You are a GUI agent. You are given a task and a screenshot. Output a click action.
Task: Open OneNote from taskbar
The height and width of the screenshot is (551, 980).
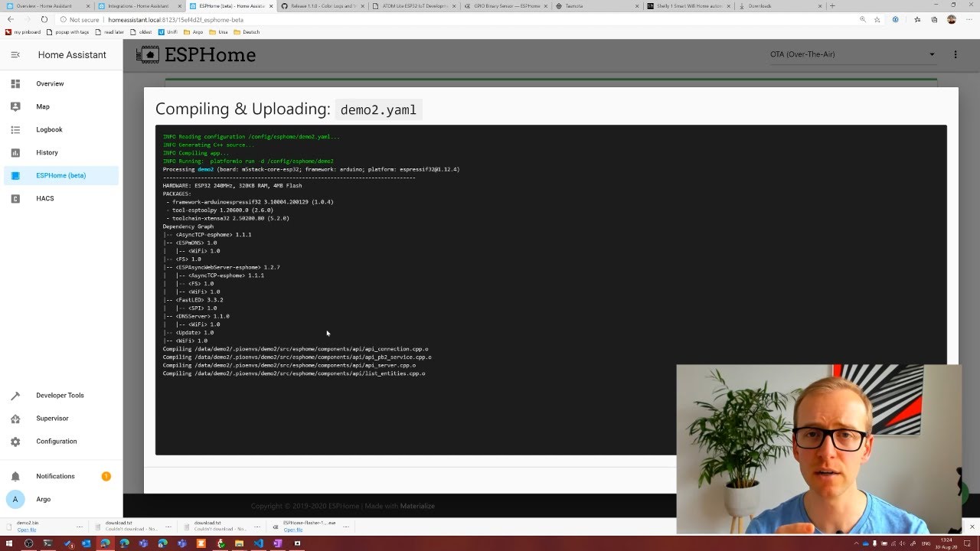point(278,543)
